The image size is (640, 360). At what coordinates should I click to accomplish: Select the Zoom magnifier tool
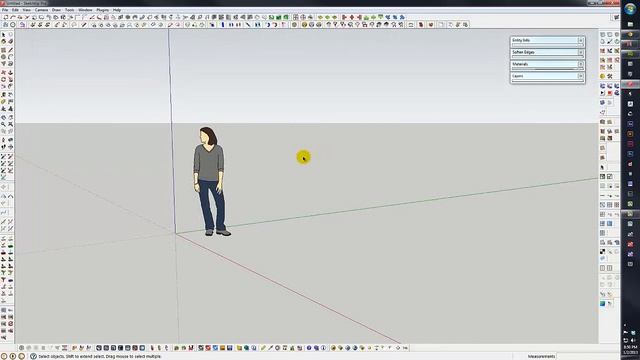coord(4,124)
